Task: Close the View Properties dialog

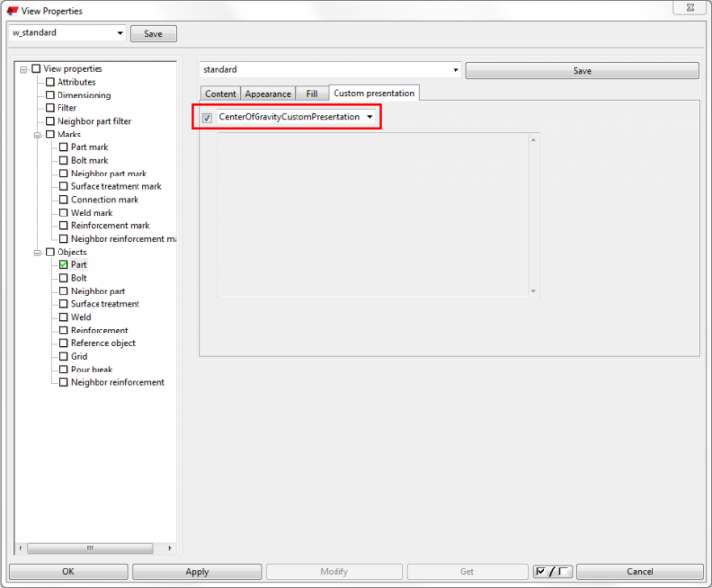Action: tap(690, 7)
